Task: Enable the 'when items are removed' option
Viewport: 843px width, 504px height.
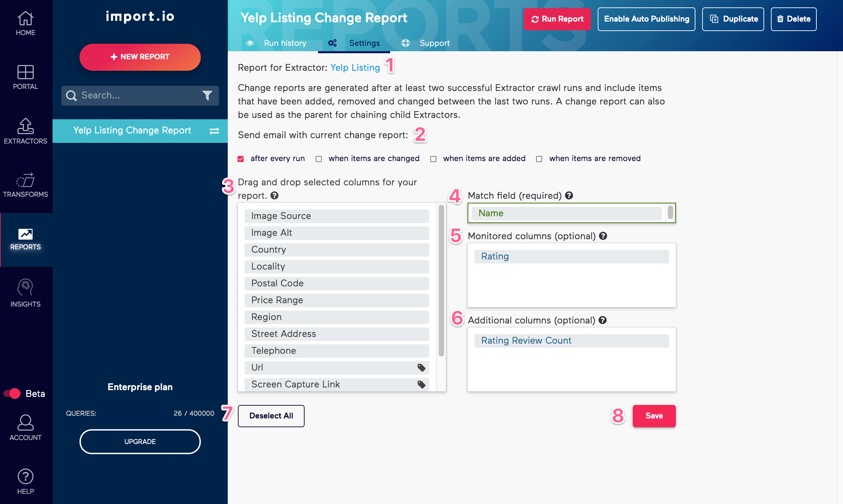Action: coord(539,159)
